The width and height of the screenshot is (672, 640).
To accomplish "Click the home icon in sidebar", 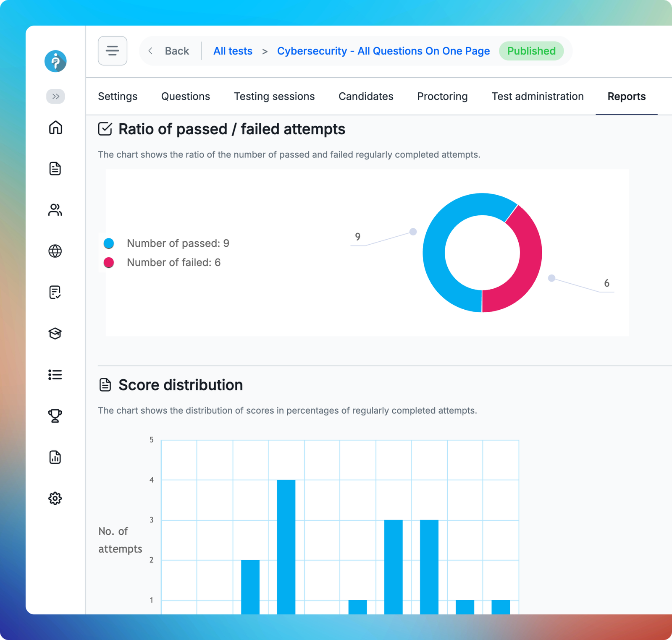I will 55,127.
